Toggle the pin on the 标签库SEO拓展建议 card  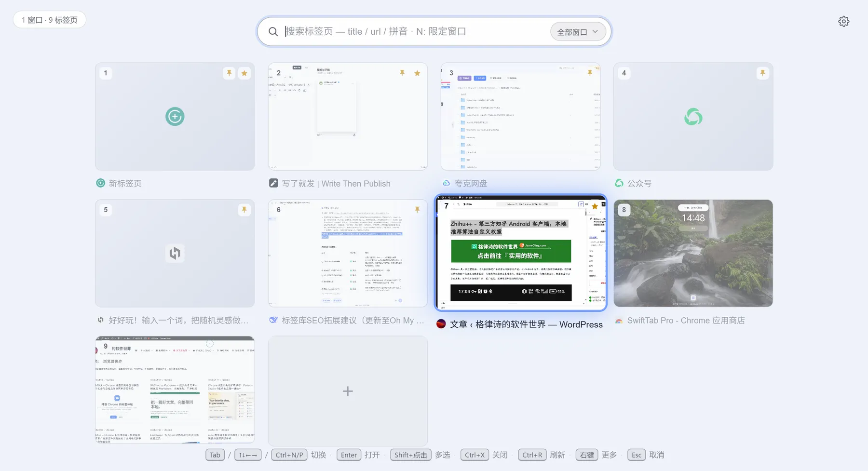pyautogui.click(x=417, y=210)
